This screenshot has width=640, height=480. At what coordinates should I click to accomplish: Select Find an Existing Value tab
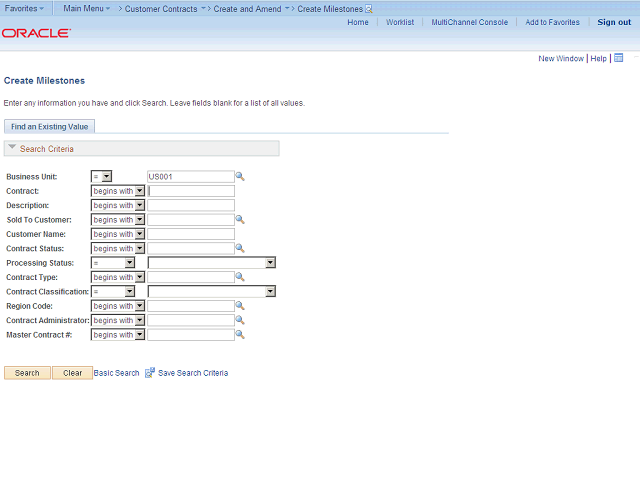click(49, 127)
